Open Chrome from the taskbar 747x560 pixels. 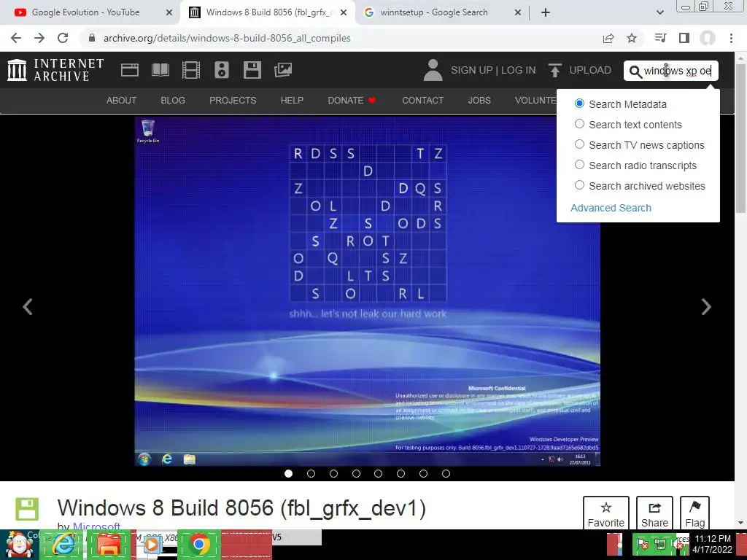click(x=199, y=544)
